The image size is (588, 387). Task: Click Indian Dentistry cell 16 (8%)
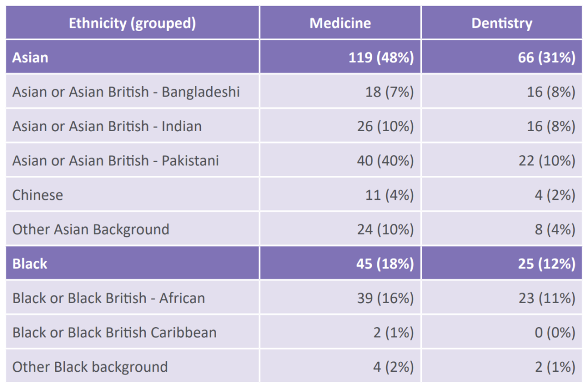coord(551,126)
